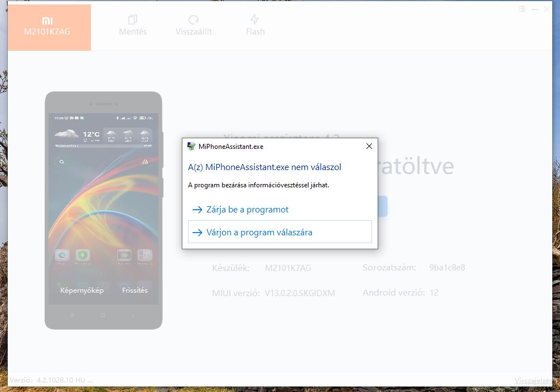Click the Visszaállít circular arrow icon
560x392 pixels.
click(x=194, y=20)
